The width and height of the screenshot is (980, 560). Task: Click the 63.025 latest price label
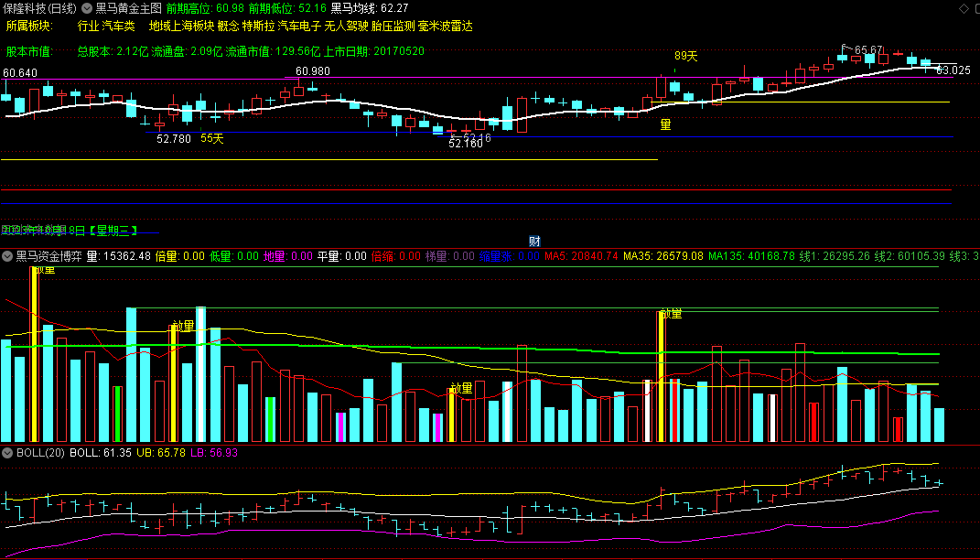coord(953,70)
